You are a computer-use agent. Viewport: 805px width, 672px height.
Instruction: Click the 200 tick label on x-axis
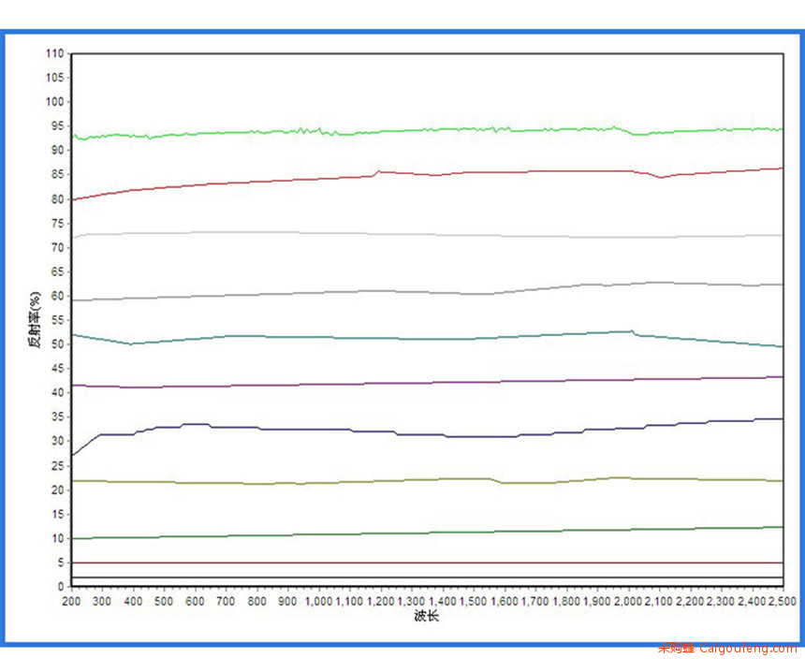point(72,600)
